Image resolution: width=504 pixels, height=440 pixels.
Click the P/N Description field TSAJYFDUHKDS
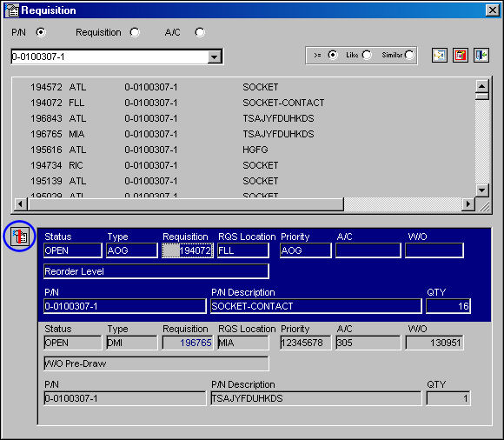(x=316, y=398)
